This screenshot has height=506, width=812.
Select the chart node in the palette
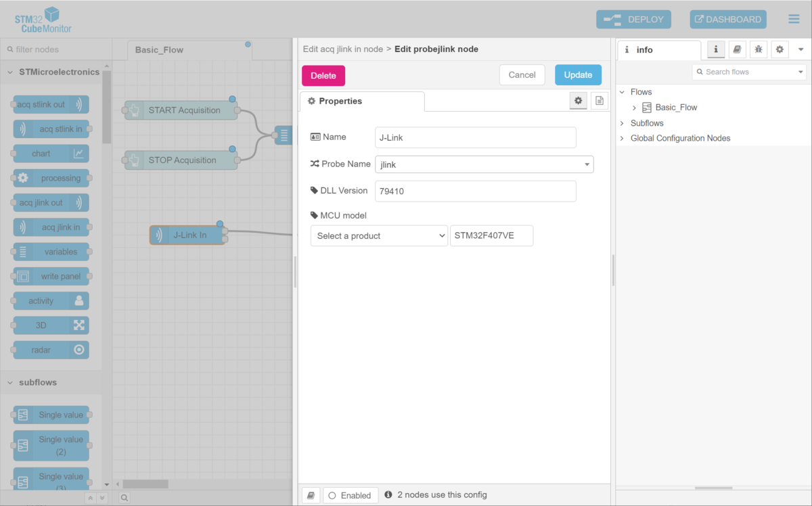click(50, 154)
